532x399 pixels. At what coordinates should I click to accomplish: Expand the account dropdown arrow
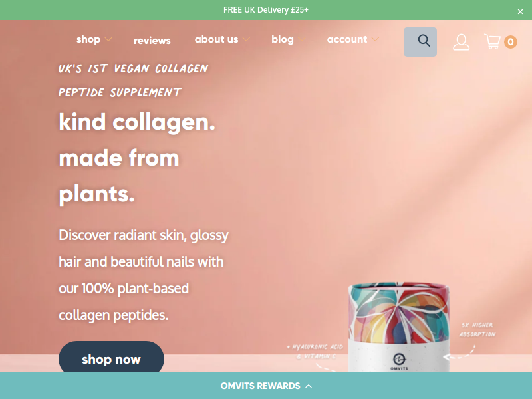pos(375,39)
